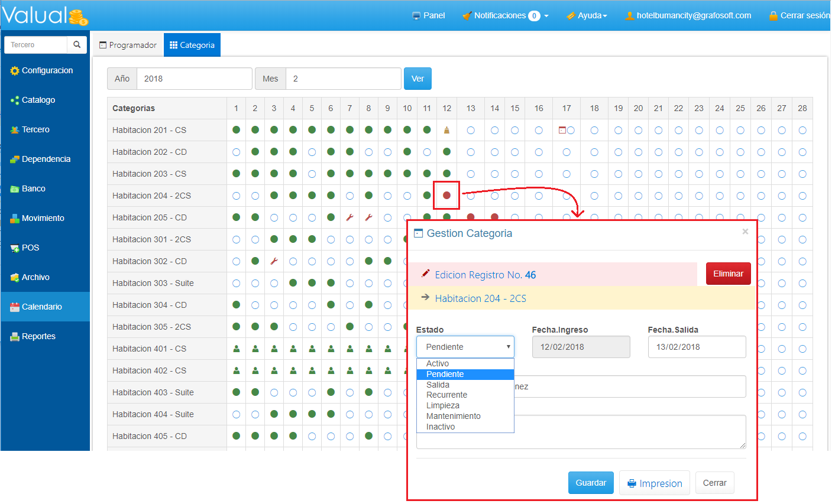
Task: Close the Gestion Categoria dialog with X
Action: [745, 232]
